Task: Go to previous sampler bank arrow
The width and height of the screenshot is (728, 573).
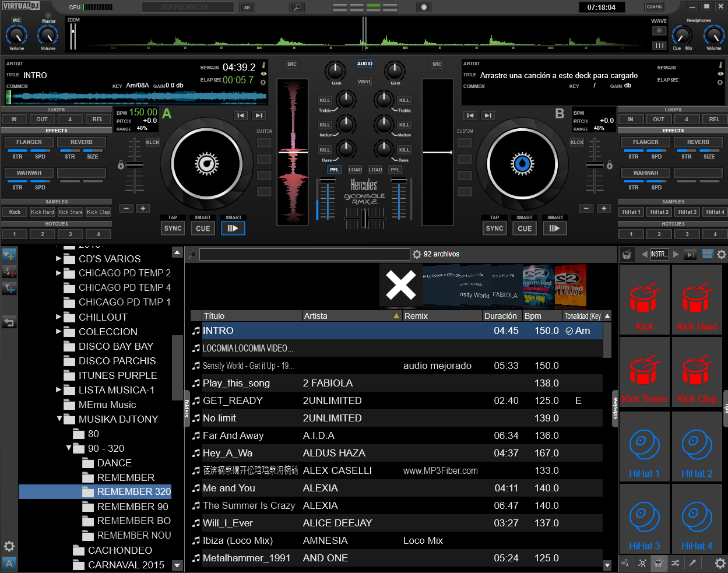Action: tap(644, 254)
